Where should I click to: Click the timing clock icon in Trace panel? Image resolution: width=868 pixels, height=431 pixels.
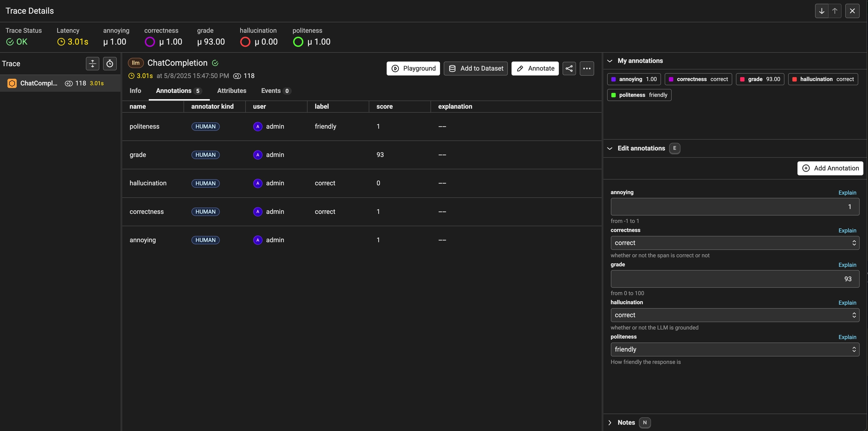(x=110, y=64)
